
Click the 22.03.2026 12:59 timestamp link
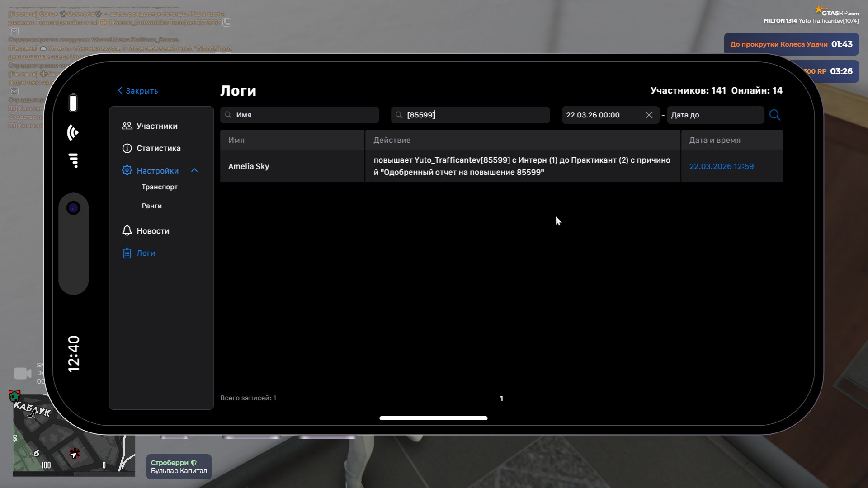[x=721, y=166]
